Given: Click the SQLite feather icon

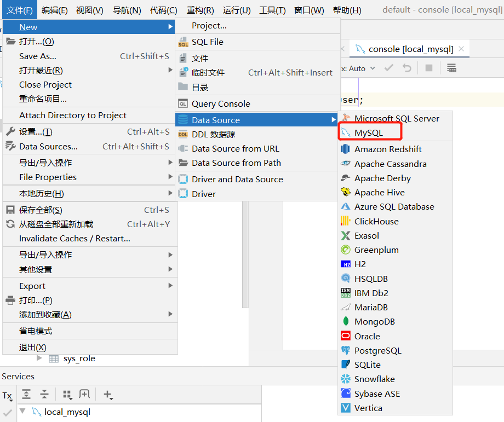Looking at the screenshot, I should (346, 365).
